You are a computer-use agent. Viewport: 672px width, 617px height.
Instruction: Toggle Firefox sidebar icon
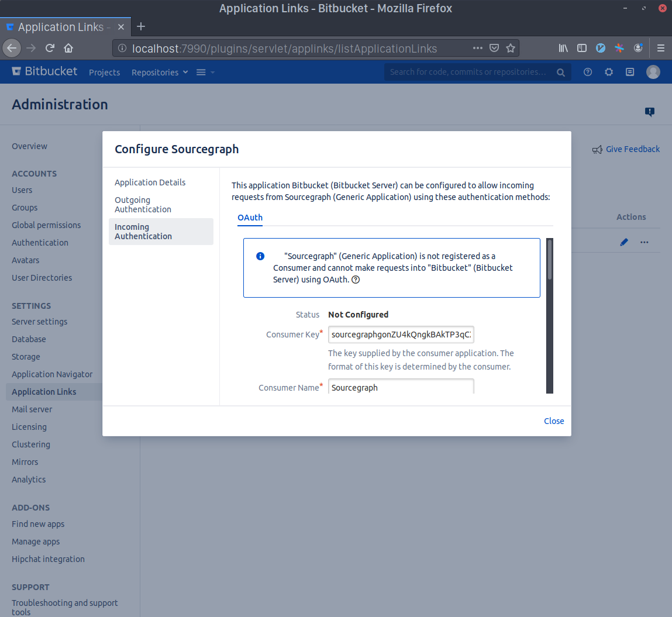[x=581, y=48]
